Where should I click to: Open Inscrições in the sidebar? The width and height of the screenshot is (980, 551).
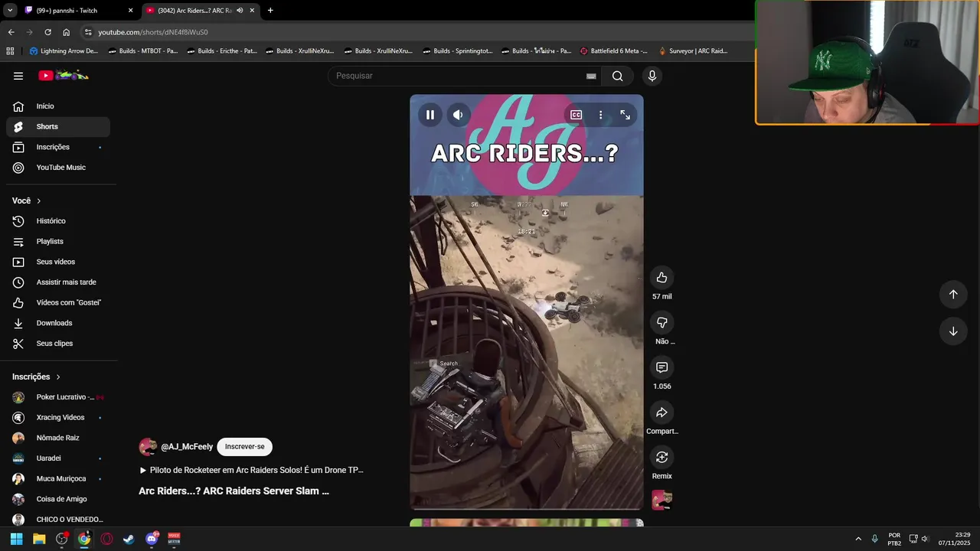coord(58,147)
